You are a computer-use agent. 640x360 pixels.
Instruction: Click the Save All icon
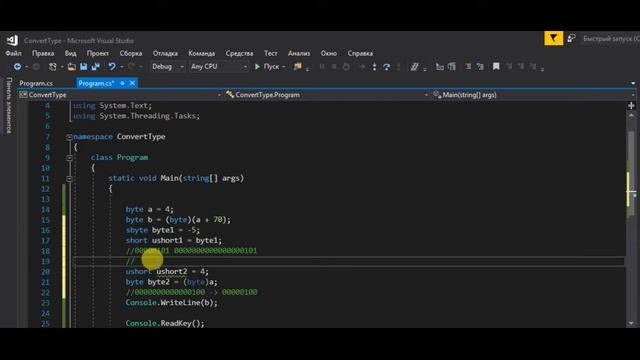(96, 67)
